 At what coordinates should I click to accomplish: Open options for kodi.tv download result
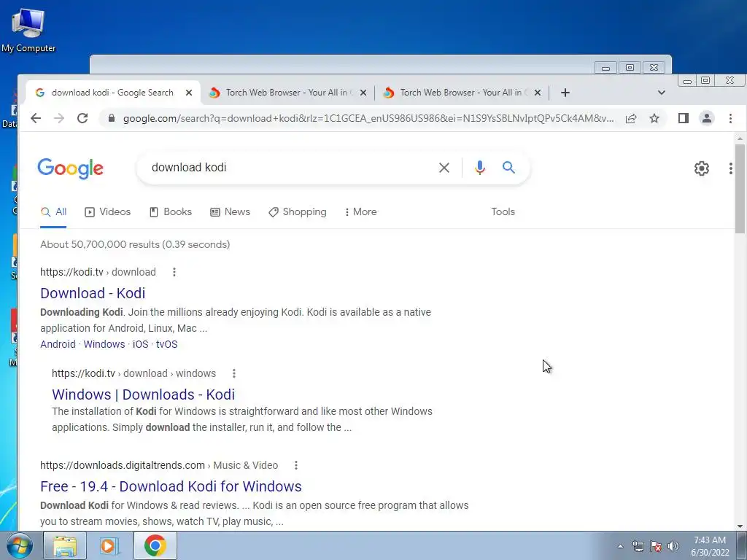pyautogui.click(x=174, y=272)
